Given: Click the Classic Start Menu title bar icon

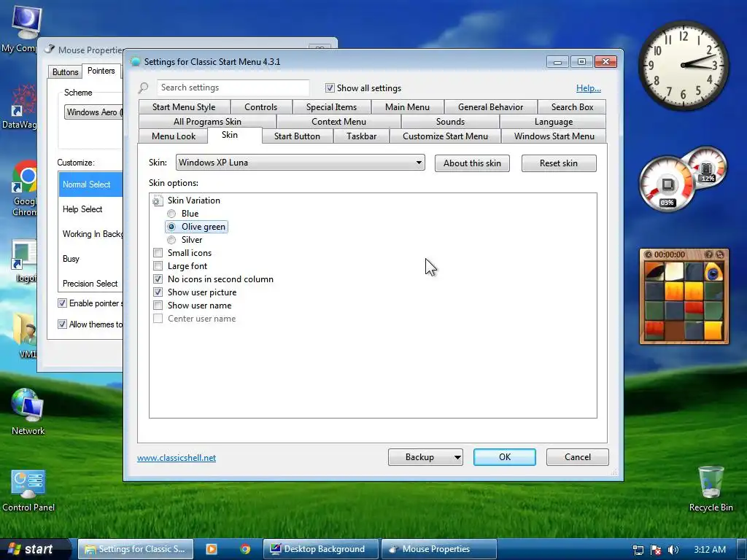Looking at the screenshot, I should [x=136, y=61].
